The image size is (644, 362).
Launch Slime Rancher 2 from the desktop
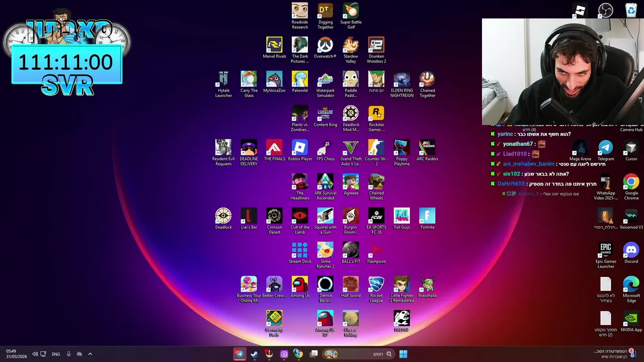(x=325, y=255)
